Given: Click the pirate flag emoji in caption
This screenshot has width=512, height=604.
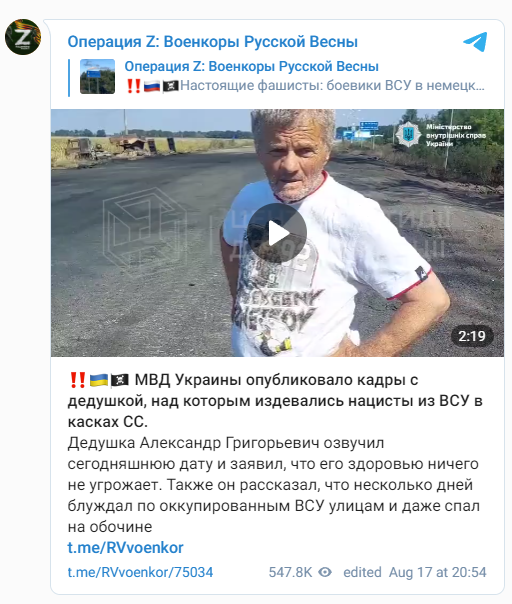Looking at the screenshot, I should pos(120,380).
